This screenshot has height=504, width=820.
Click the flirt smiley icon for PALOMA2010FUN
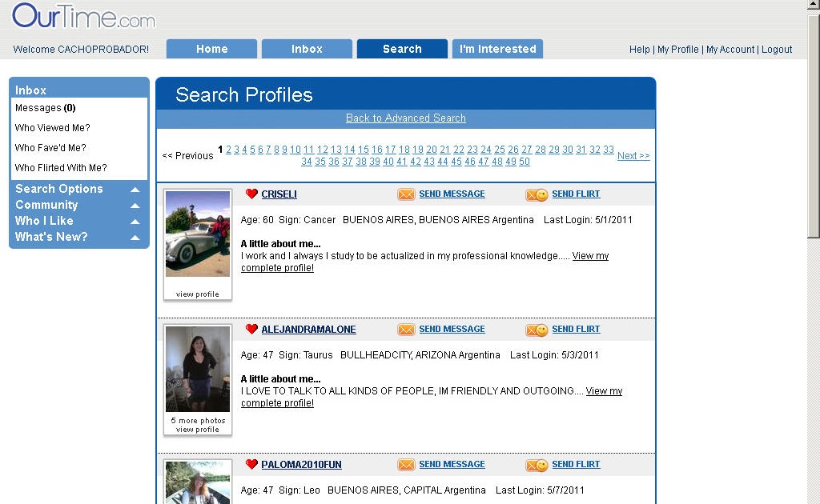point(537,466)
